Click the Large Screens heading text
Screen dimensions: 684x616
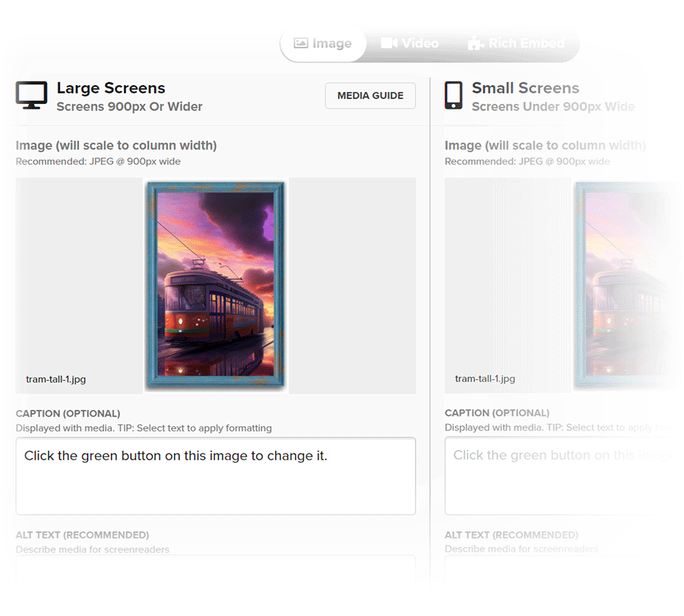[111, 88]
